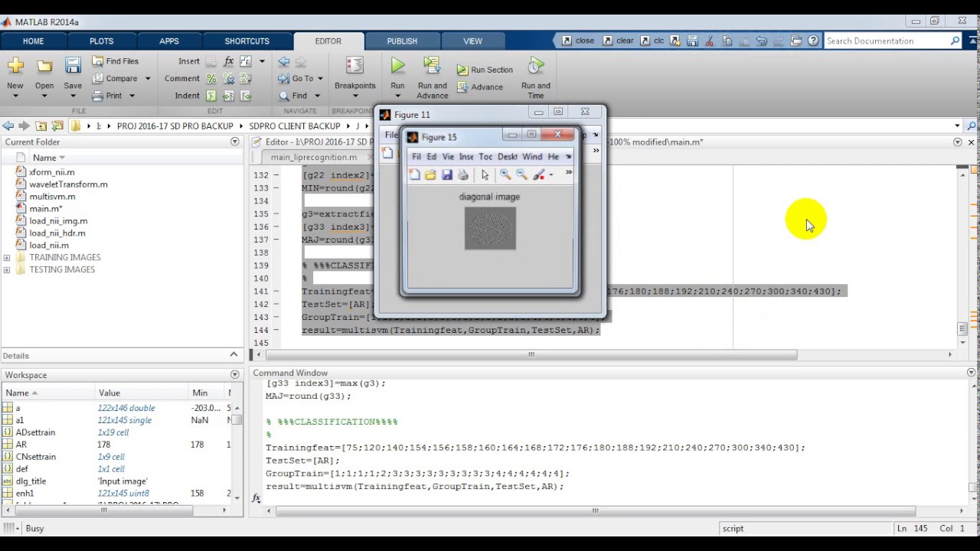Click the Comment percent icon

tap(211, 78)
